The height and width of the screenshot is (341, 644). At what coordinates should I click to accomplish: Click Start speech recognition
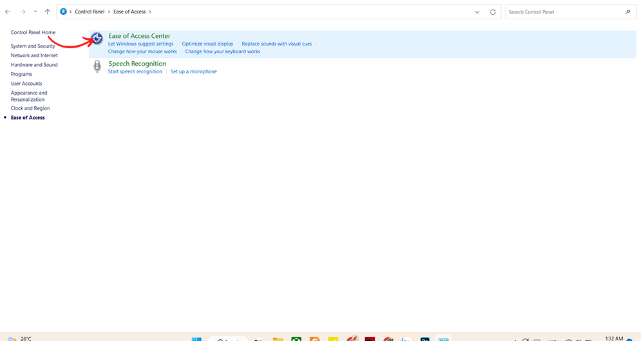point(135,71)
